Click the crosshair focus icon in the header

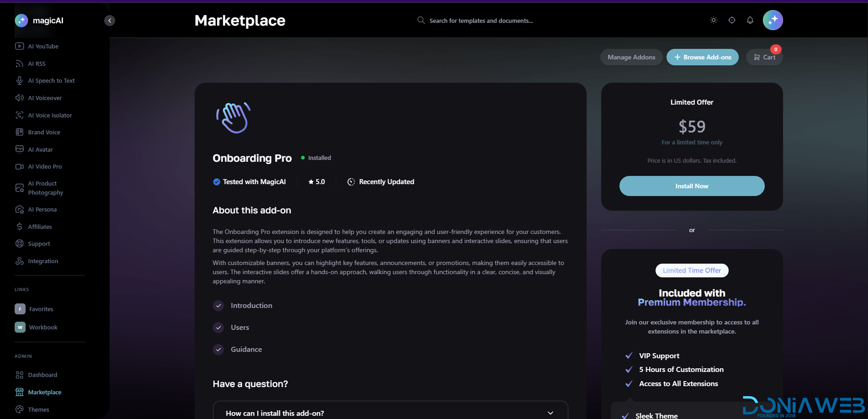point(731,20)
